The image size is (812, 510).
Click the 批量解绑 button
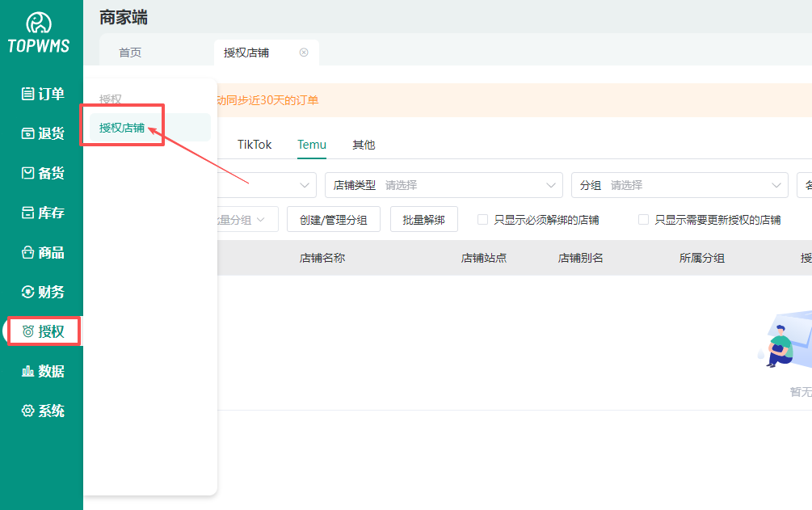click(x=423, y=220)
